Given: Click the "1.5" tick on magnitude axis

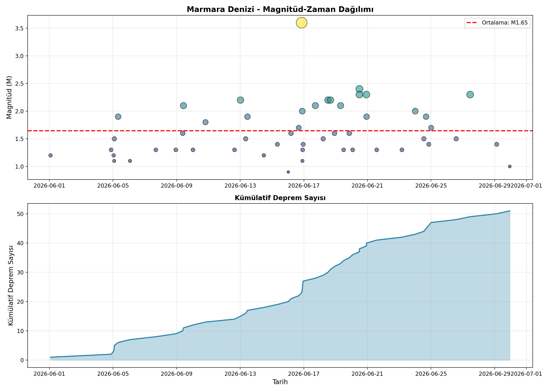Looking at the screenshot, I should (19, 139).
